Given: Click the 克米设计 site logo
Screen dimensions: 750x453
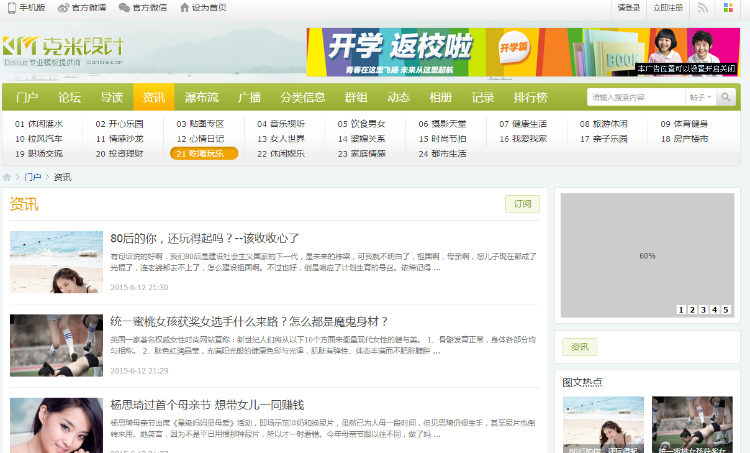Looking at the screenshot, I should click(x=63, y=51).
